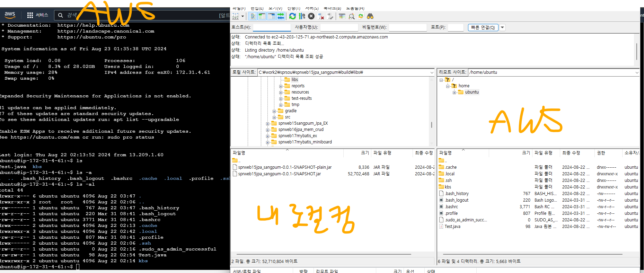Click the 비밀번호(W) password field
644x273 pixels.
click(x=408, y=27)
